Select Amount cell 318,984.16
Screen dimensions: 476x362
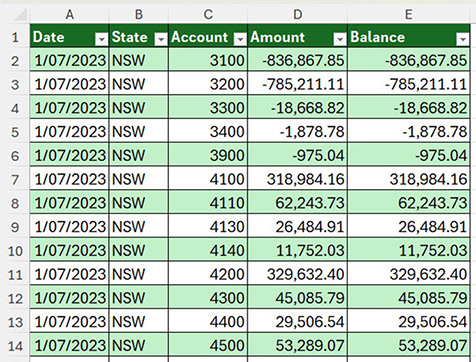click(x=297, y=179)
